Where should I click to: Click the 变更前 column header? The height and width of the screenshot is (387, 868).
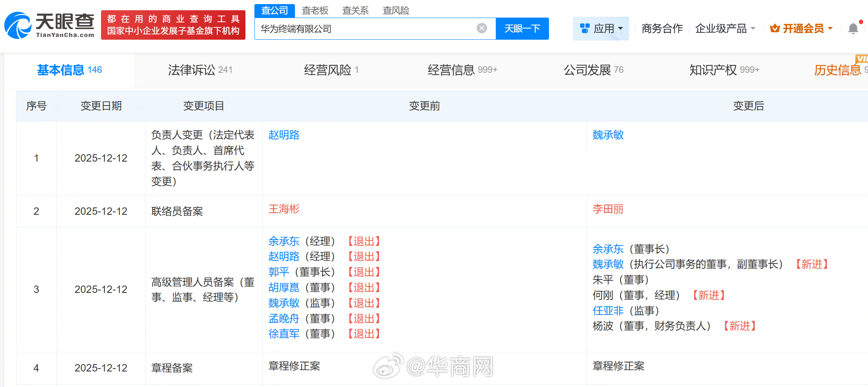point(425,106)
